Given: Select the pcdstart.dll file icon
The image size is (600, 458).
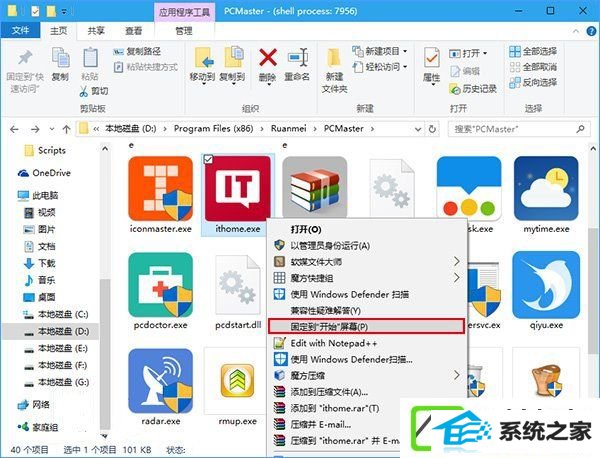Looking at the screenshot, I should [x=238, y=285].
